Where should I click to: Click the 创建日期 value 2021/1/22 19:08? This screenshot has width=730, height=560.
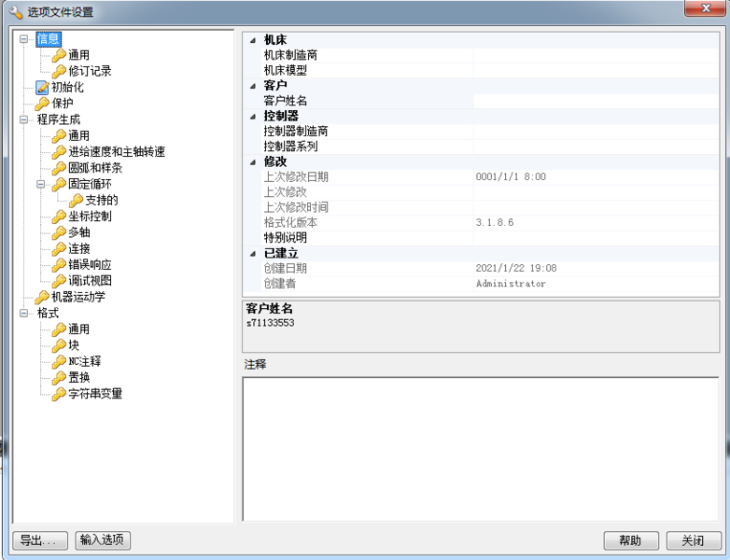coord(516,268)
